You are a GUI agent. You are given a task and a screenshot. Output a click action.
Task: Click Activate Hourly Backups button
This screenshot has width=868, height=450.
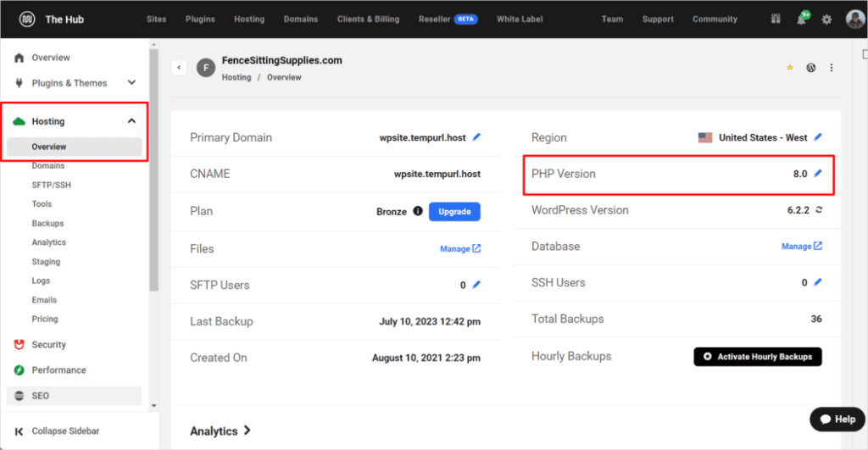[757, 357]
